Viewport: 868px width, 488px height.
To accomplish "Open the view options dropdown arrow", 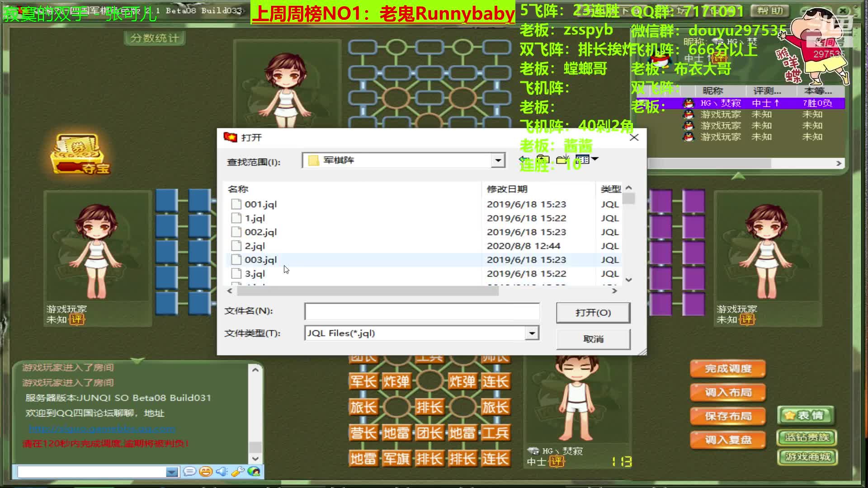I will 595,159.
